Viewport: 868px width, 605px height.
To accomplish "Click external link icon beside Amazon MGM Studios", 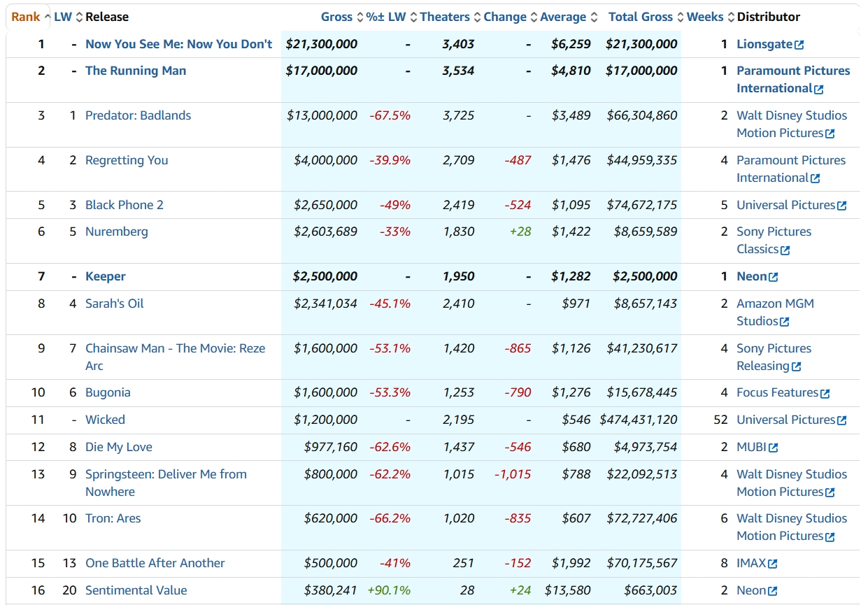I will 785,322.
